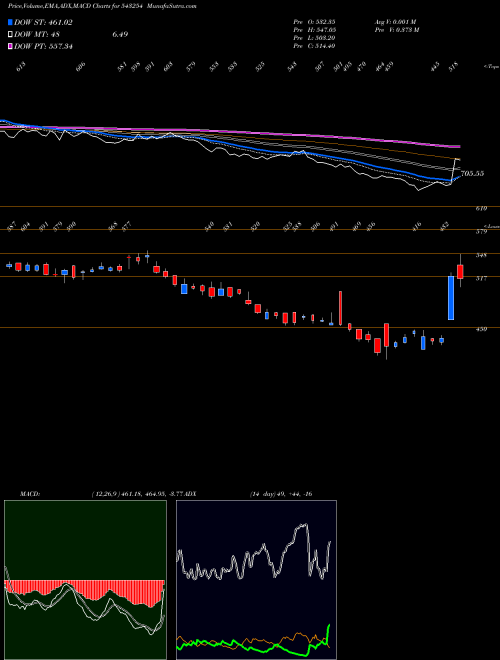Viewport: 500px width, 660px height.
Task: Select the 'DOW PT: 557.34' legend text
Action: 43,46
